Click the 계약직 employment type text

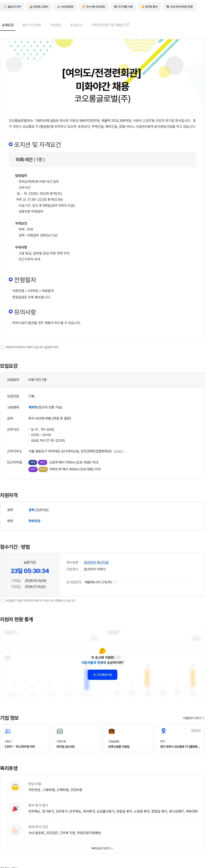pos(33,407)
